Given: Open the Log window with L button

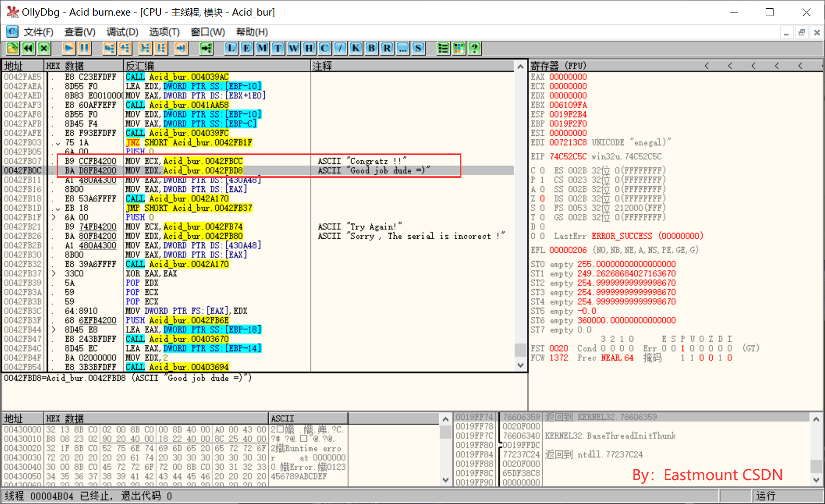Looking at the screenshot, I should [231, 48].
